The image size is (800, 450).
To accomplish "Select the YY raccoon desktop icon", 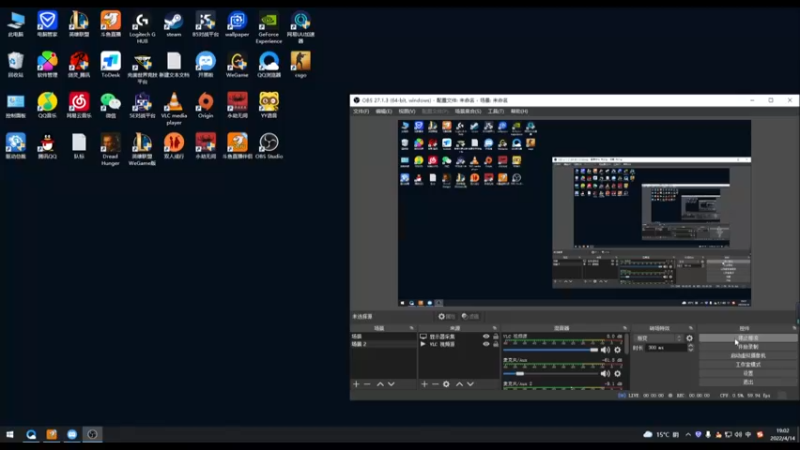I will click(x=269, y=105).
